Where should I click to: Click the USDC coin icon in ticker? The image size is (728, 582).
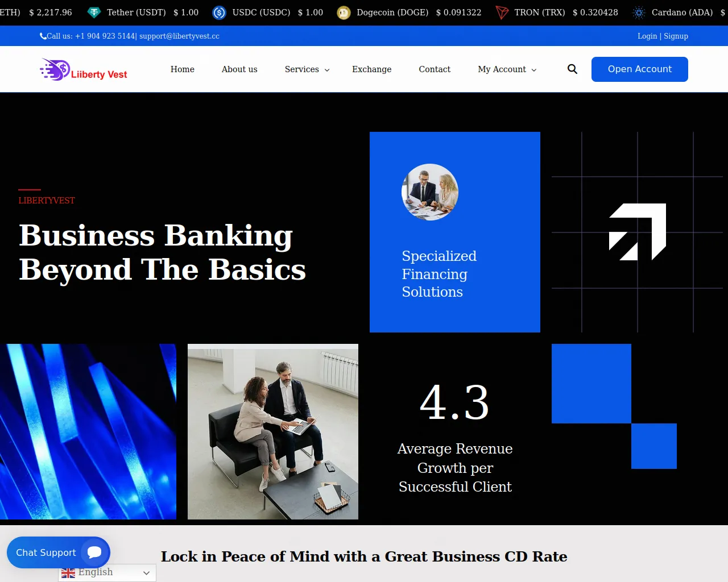(x=219, y=13)
